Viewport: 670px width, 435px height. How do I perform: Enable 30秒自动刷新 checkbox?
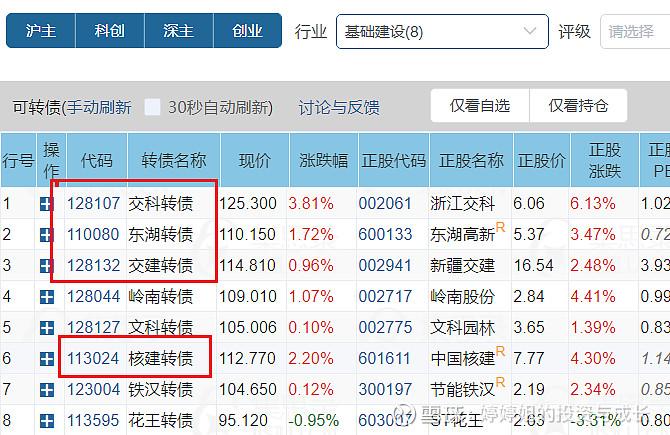coord(153,107)
